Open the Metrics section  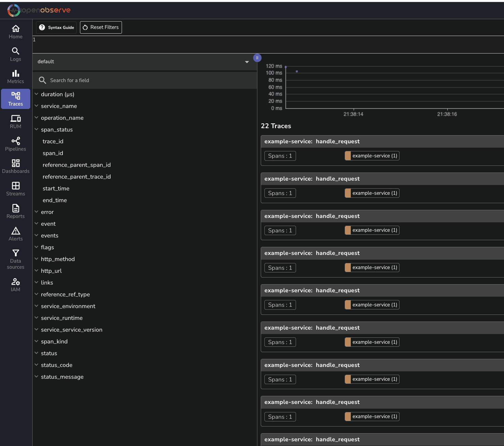coord(15,77)
